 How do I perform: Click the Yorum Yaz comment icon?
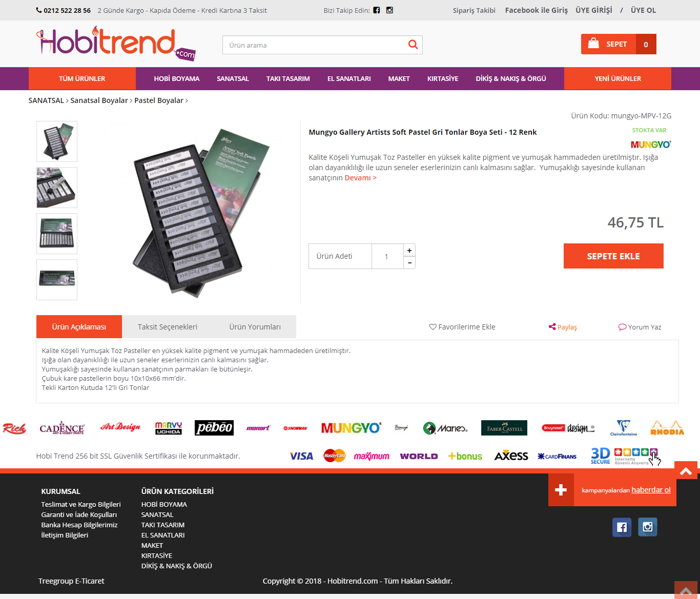click(x=622, y=327)
